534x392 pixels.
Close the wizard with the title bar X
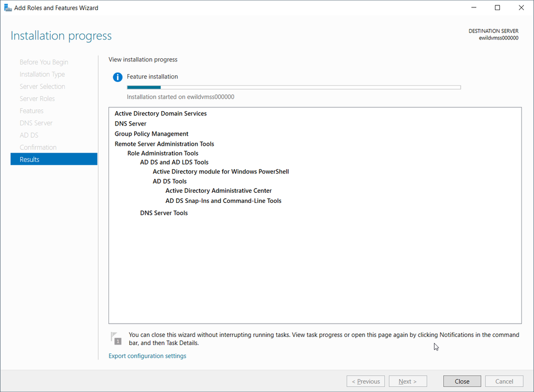(521, 7)
